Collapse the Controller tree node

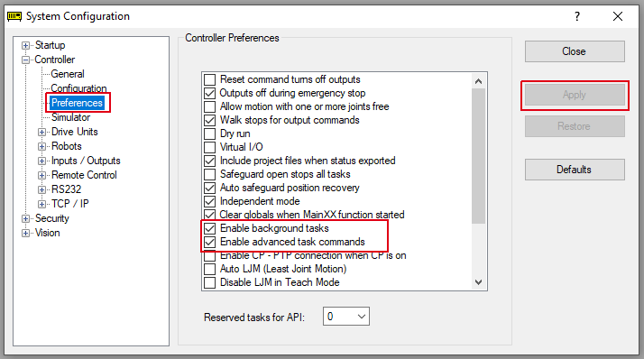click(25, 60)
